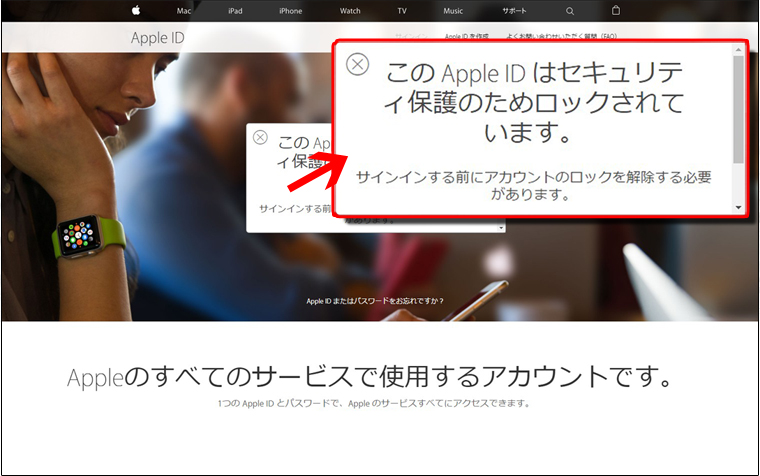Image resolution: width=760 pixels, height=476 pixels.
Task: Click the Apple ID またはパスワードをお忘れですか? link
Action: coord(375,301)
